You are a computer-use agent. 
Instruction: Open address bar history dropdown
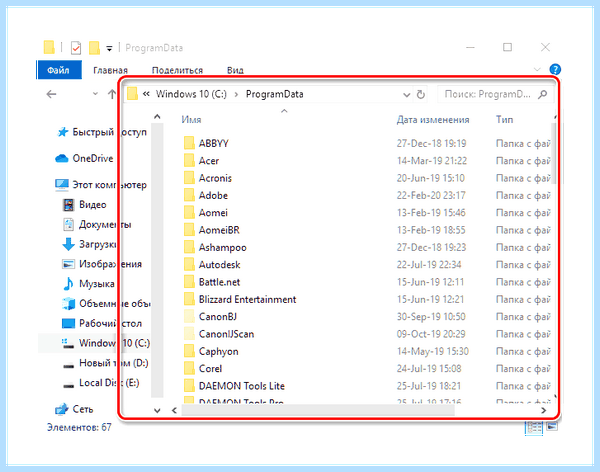click(406, 95)
